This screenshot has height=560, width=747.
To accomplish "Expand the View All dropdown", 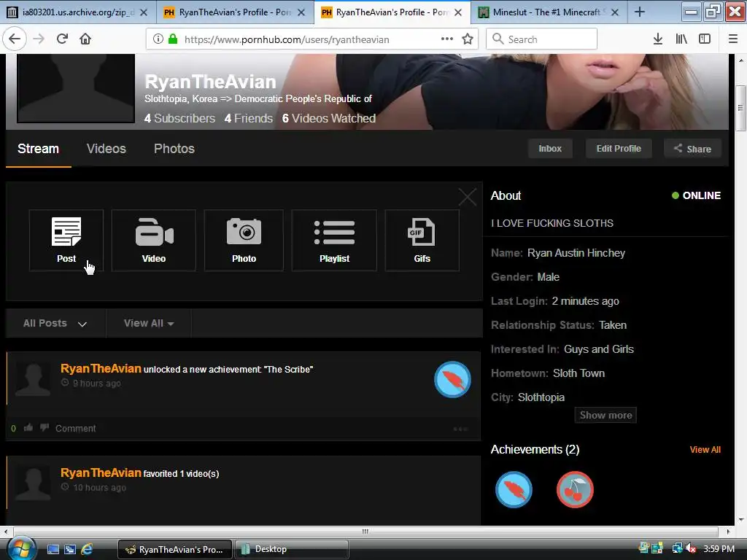I will pos(149,323).
